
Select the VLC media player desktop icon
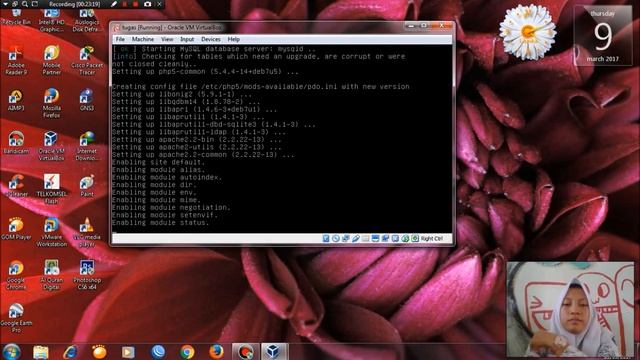click(x=87, y=232)
